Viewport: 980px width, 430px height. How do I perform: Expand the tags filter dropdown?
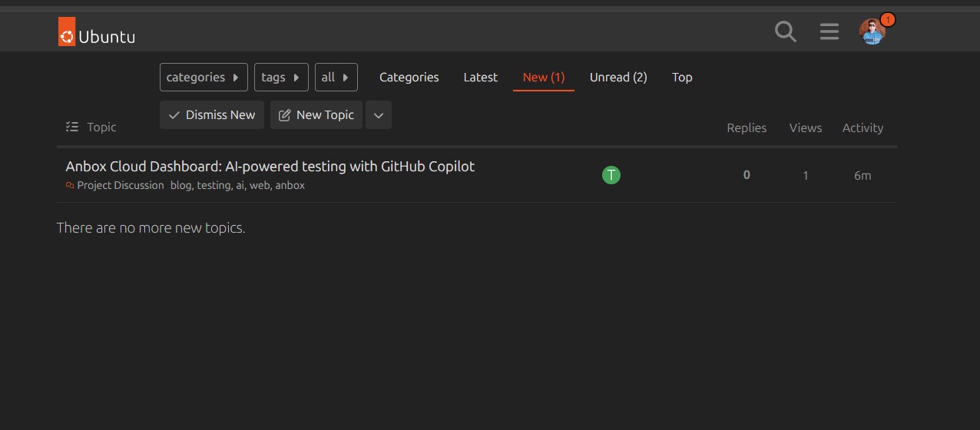click(x=281, y=78)
